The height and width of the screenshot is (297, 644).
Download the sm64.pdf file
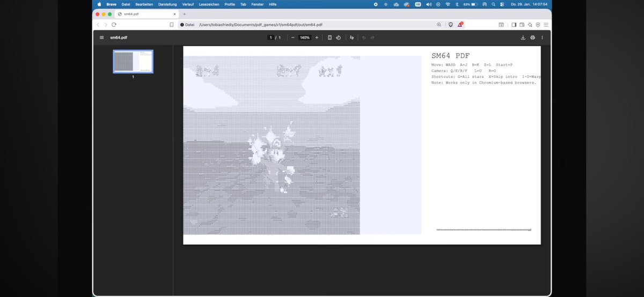(x=523, y=38)
